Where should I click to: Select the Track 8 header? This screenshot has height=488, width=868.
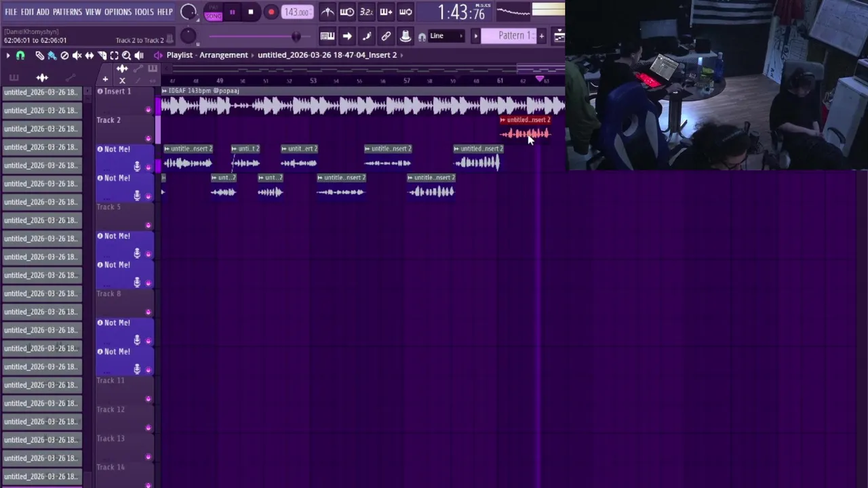tap(125, 302)
